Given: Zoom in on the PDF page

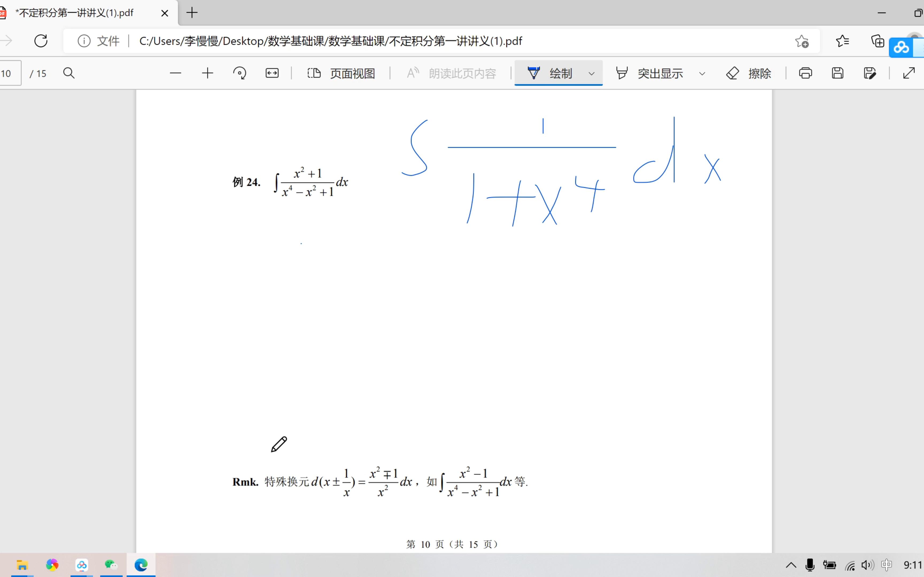Looking at the screenshot, I should (x=207, y=73).
